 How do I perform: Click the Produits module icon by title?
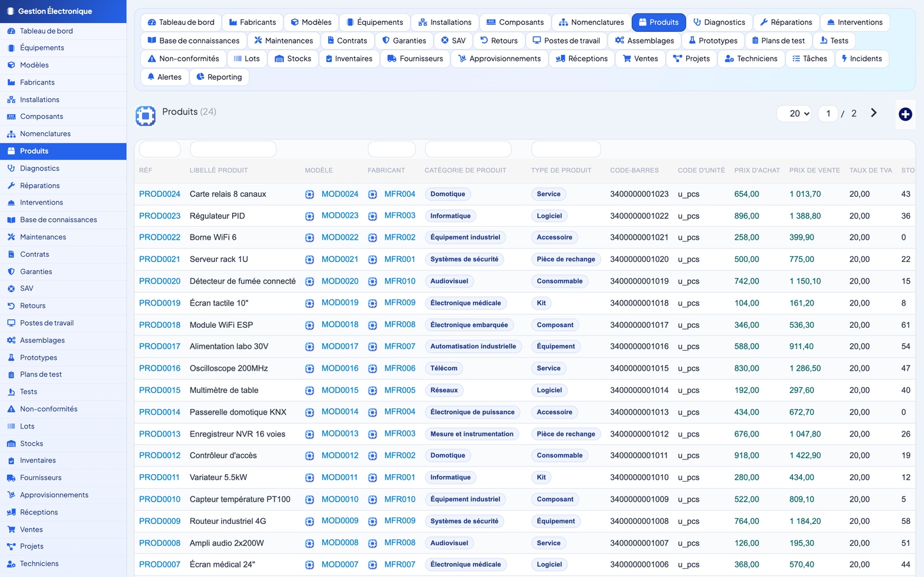[x=146, y=116]
